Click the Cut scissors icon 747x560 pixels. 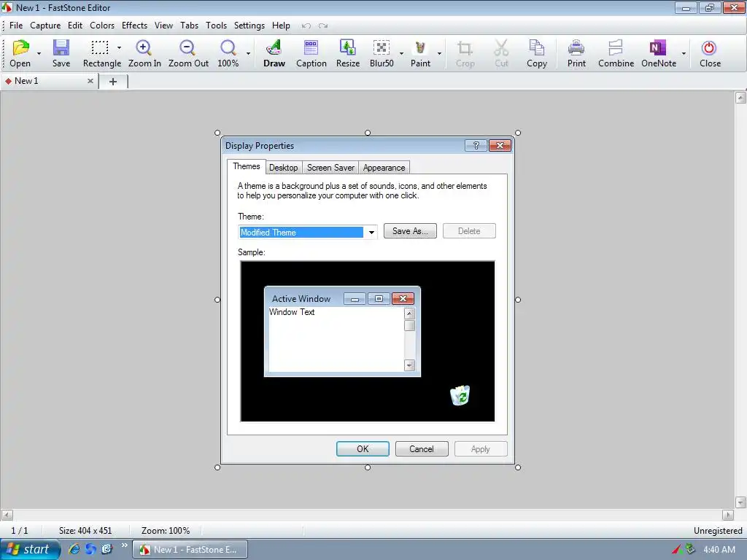[x=501, y=53]
